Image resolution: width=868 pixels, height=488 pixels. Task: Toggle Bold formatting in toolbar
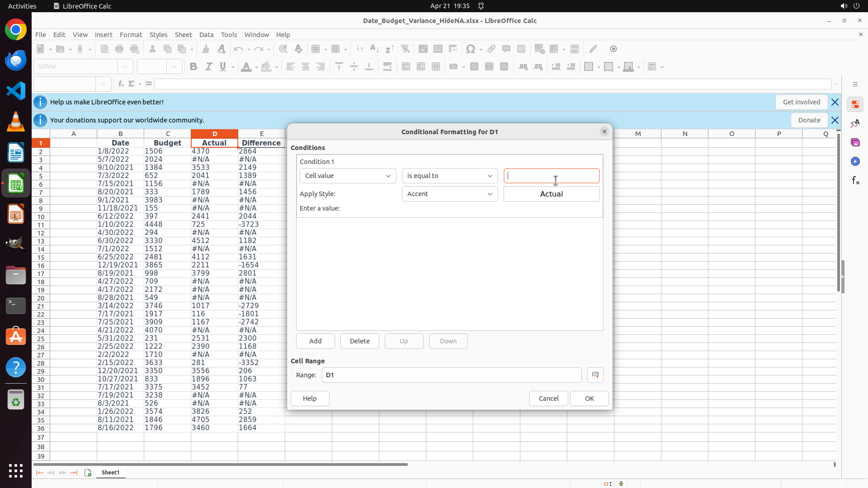click(193, 67)
